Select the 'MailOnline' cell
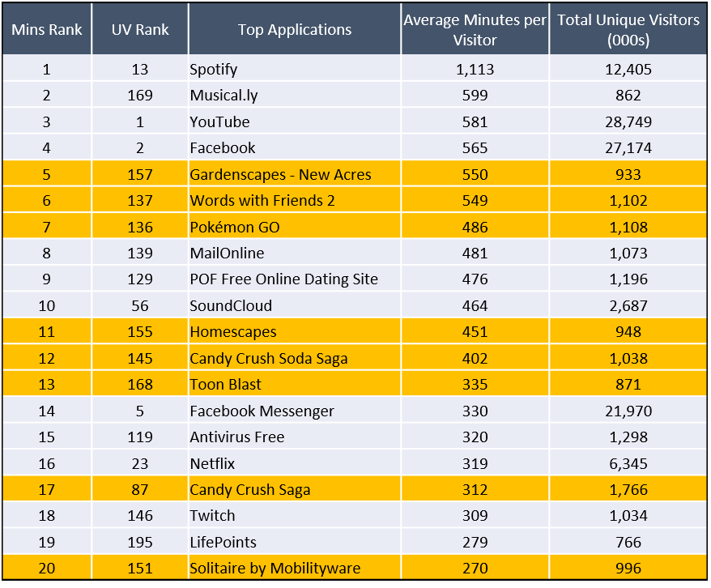Screen dimensions: 711x588 click(x=294, y=253)
